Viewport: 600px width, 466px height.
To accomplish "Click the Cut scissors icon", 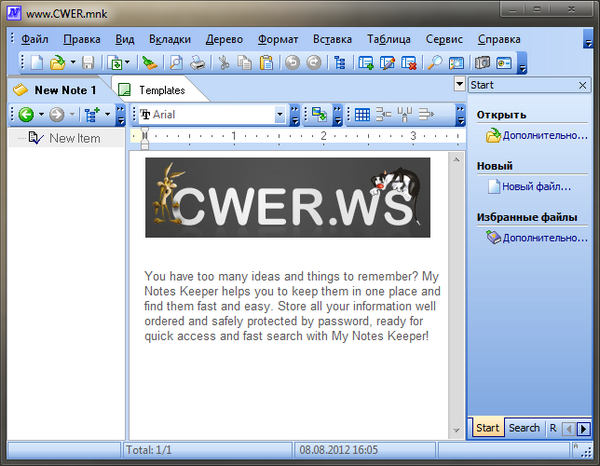I will tap(224, 64).
